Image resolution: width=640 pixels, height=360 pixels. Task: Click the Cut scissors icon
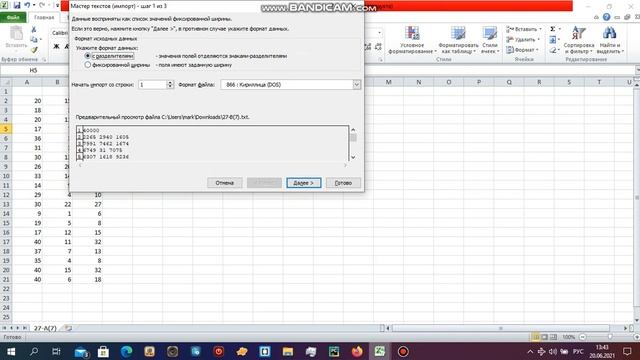pyautogui.click(x=34, y=30)
